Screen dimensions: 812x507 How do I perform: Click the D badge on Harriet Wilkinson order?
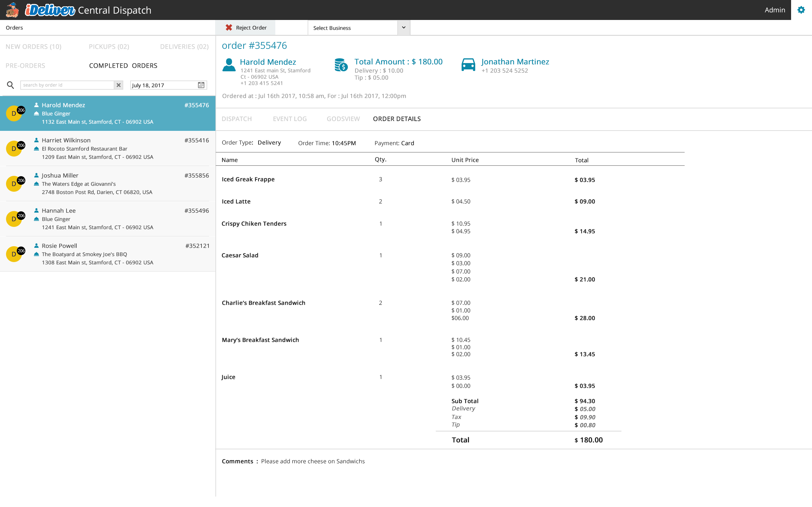(x=14, y=149)
